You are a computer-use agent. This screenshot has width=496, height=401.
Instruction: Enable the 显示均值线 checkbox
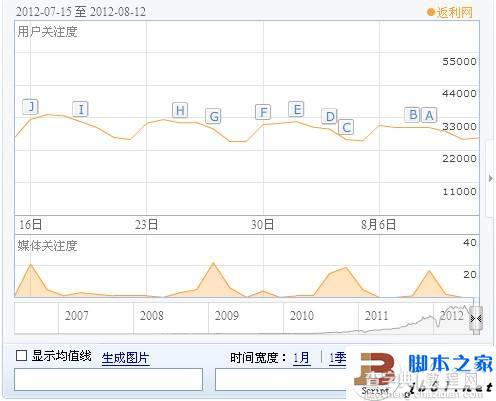pyautogui.click(x=21, y=356)
